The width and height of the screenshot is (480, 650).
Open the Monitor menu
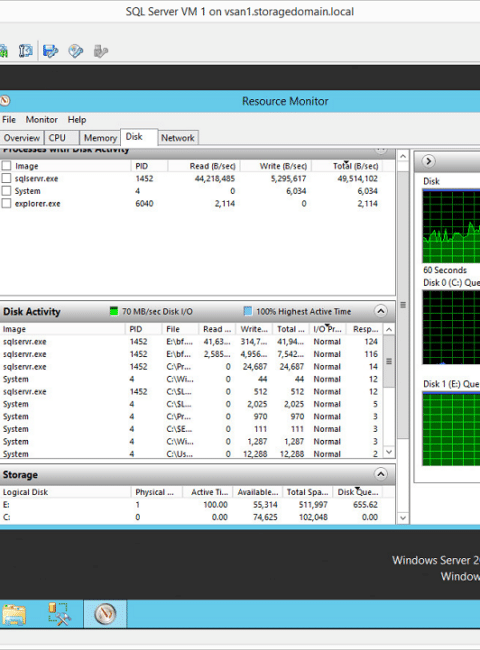(x=41, y=120)
